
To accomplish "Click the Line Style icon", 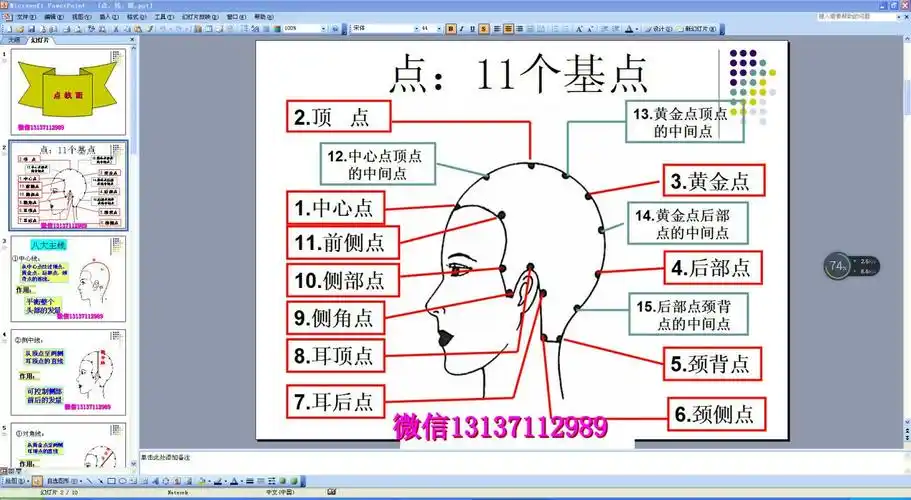I will (250, 481).
